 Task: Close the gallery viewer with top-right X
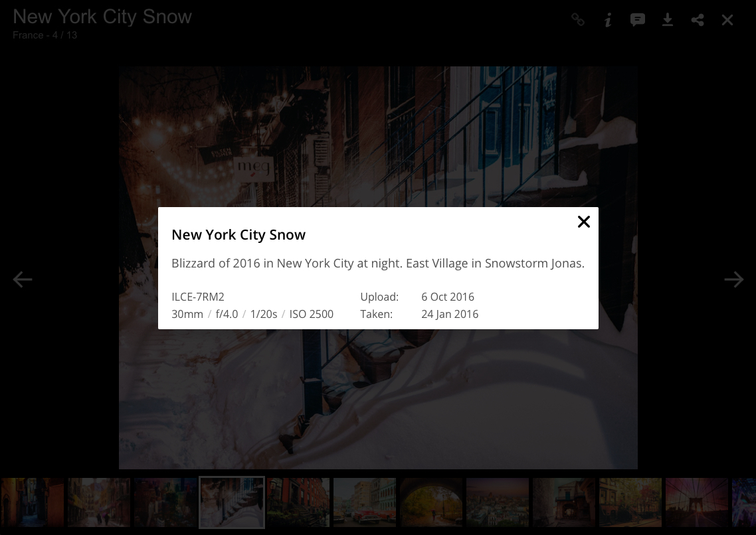727,20
